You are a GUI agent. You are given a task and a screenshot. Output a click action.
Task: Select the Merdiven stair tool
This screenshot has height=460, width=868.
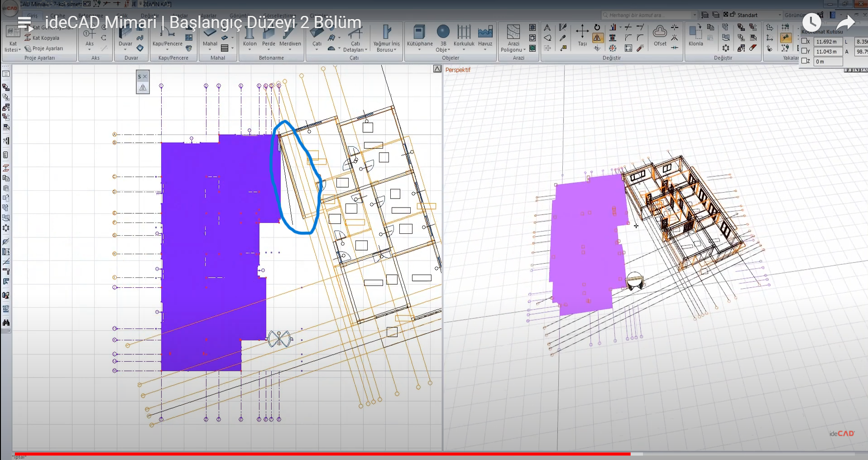(x=290, y=35)
